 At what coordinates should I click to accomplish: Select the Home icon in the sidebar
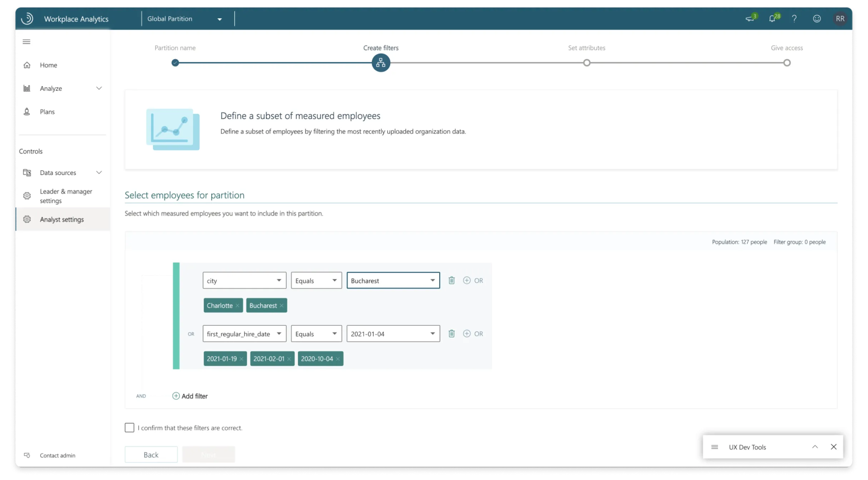click(x=27, y=65)
